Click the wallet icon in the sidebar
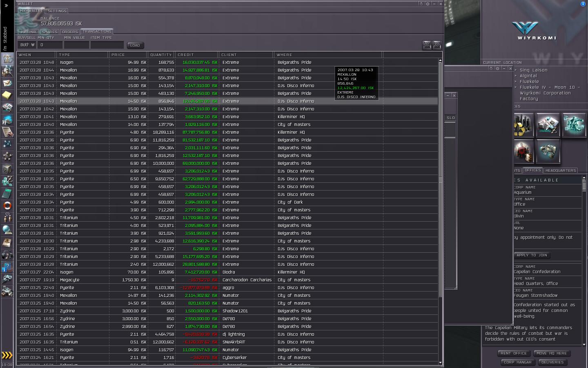 [7, 181]
